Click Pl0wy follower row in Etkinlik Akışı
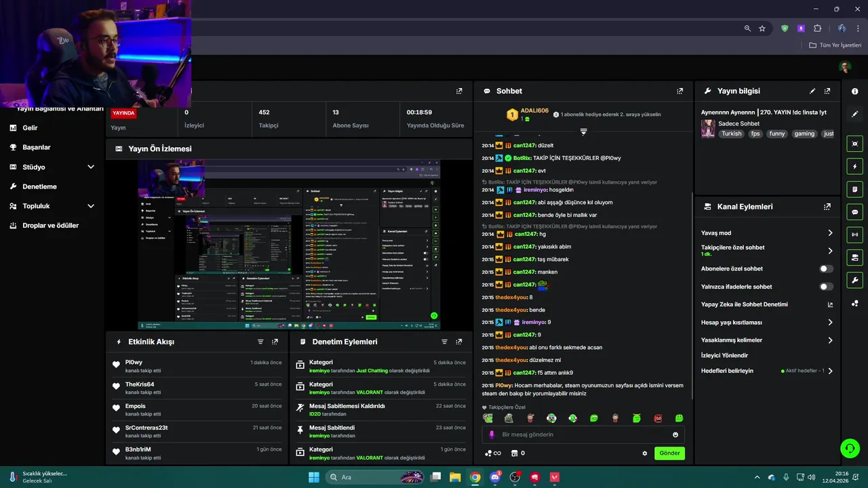 (197, 367)
